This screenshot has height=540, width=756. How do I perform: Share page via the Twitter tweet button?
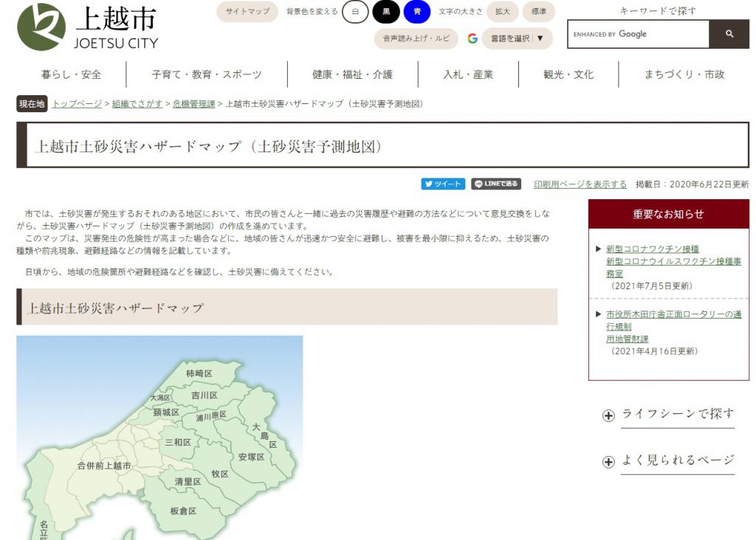[443, 184]
